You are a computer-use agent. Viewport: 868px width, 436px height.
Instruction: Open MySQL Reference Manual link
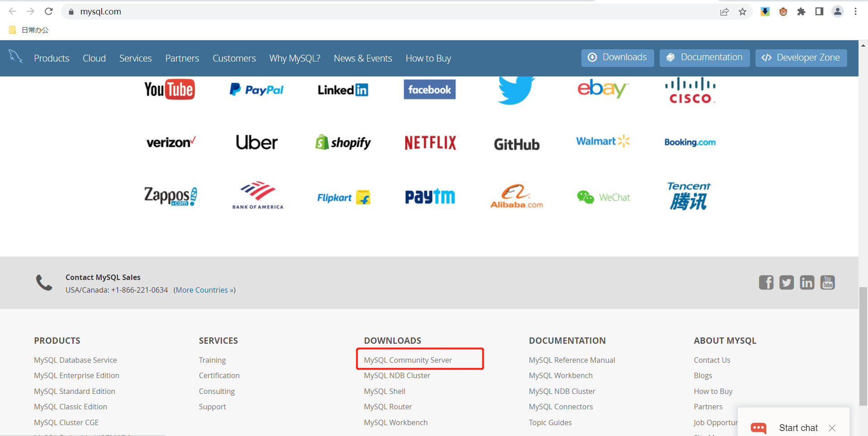pos(572,360)
